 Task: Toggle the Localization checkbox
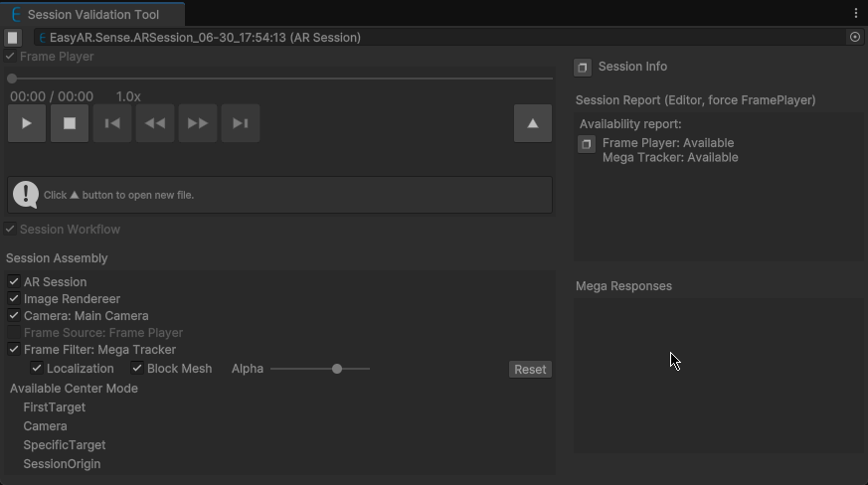click(37, 368)
